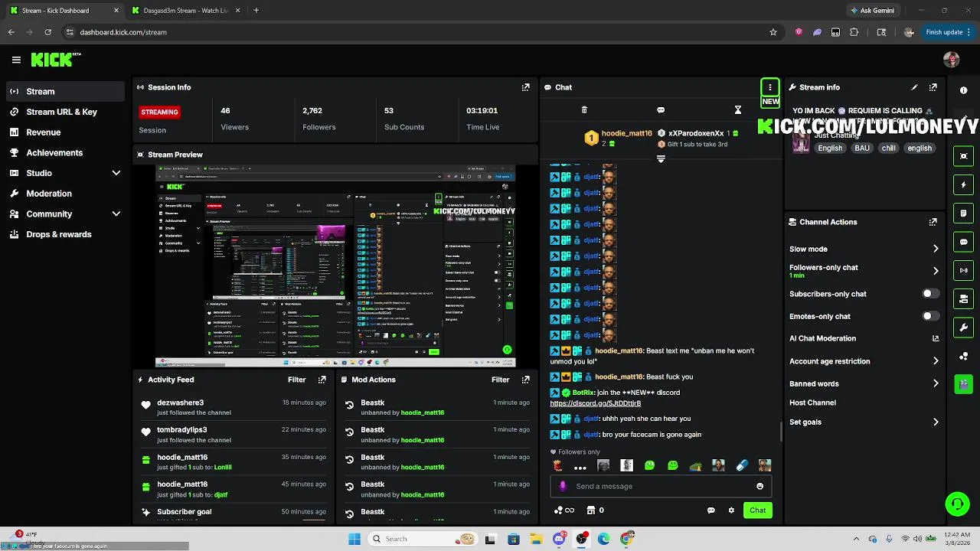980x551 pixels.
Task: Pop out the Channel Actions panel
Action: click(x=933, y=222)
